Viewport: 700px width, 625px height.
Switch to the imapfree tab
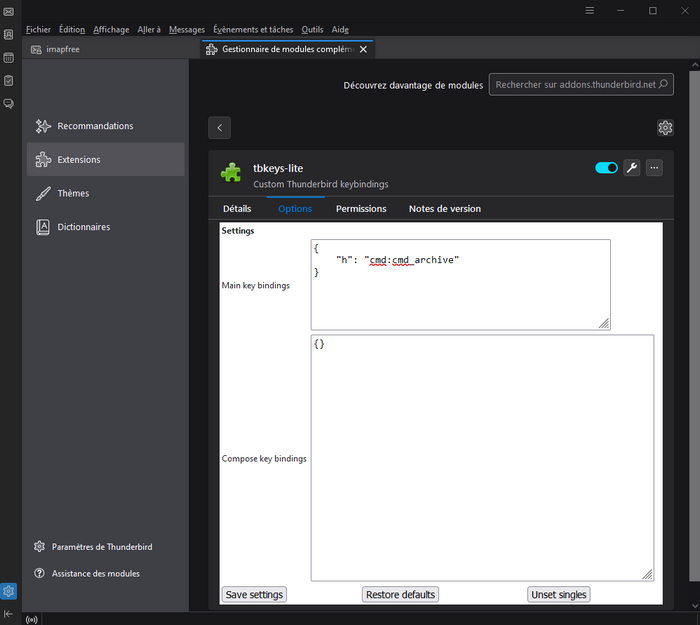(x=112, y=49)
